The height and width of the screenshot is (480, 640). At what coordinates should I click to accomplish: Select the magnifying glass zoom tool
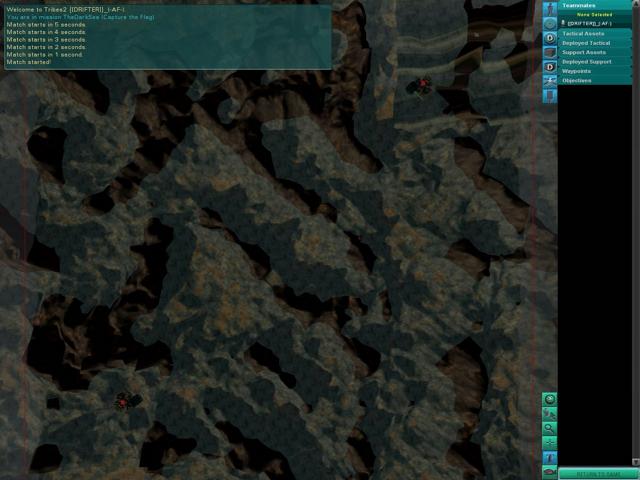549,428
